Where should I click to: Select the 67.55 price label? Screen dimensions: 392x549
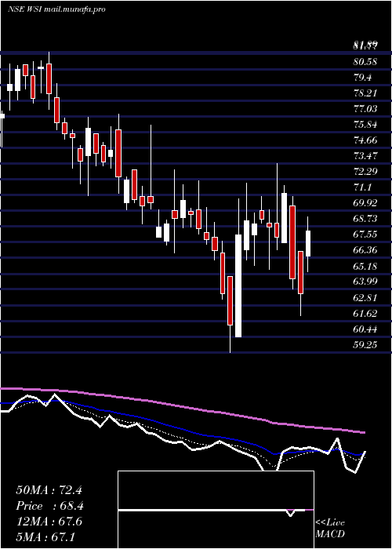pyautogui.click(x=365, y=235)
